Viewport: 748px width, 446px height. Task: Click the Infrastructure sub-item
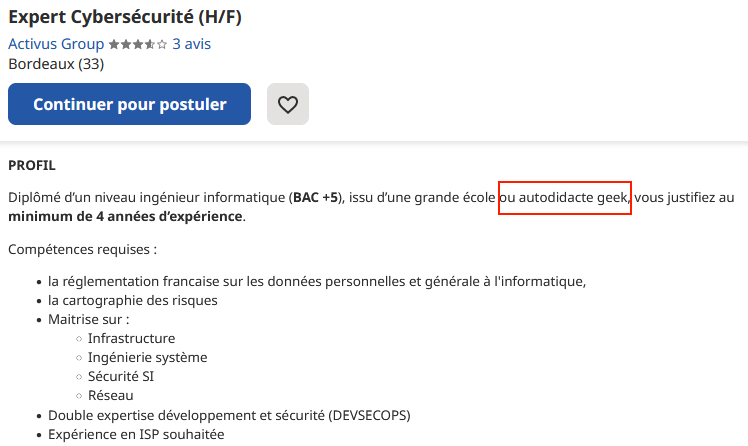click(x=131, y=338)
